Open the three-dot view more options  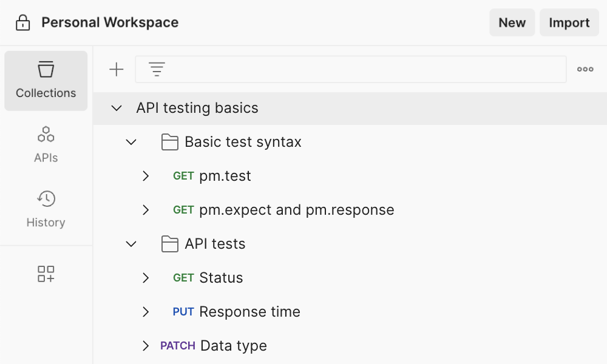(x=585, y=70)
